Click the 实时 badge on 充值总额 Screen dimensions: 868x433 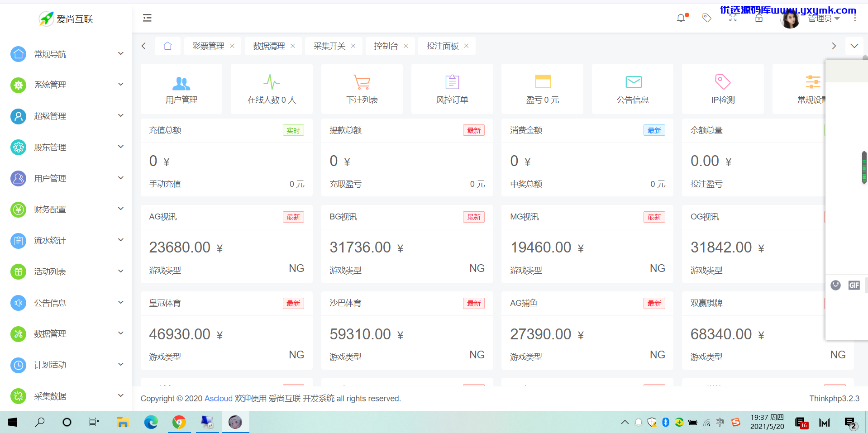click(293, 130)
